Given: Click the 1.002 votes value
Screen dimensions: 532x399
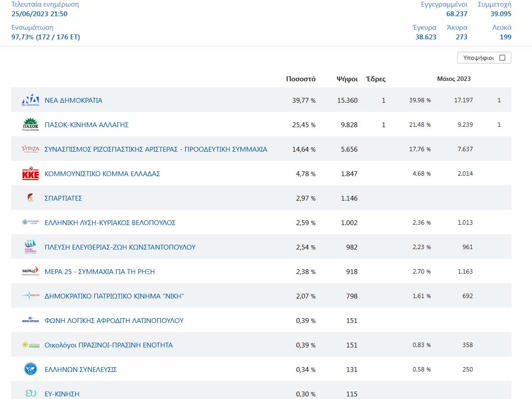Looking at the screenshot, I should pos(349,222).
